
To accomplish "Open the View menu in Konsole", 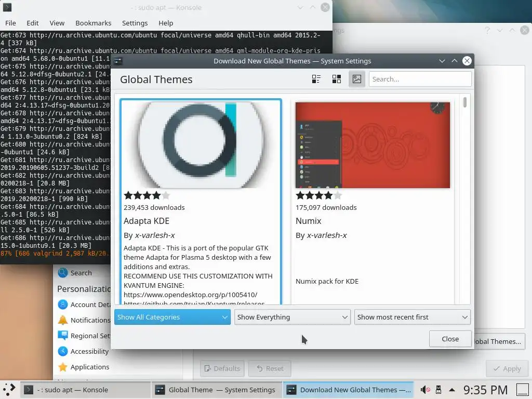I will 57,23.
